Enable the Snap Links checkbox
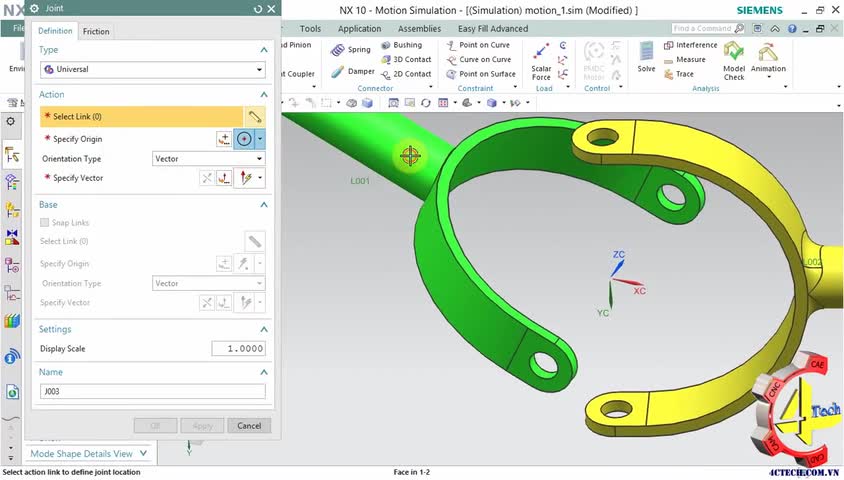The height and width of the screenshot is (480, 844). [x=45, y=222]
